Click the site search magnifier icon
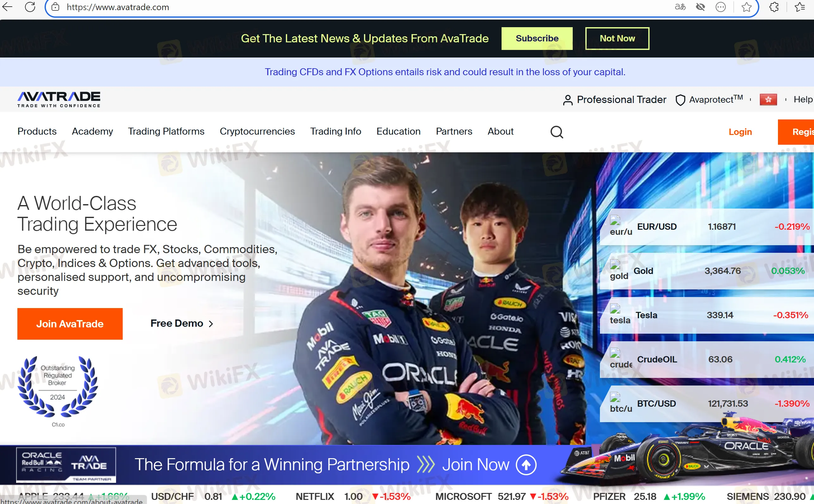 point(557,132)
